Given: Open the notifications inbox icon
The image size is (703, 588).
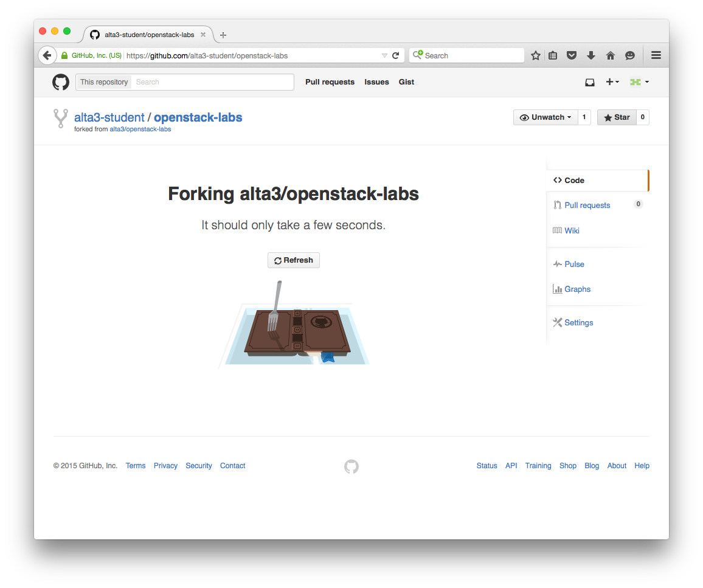Looking at the screenshot, I should click(589, 82).
